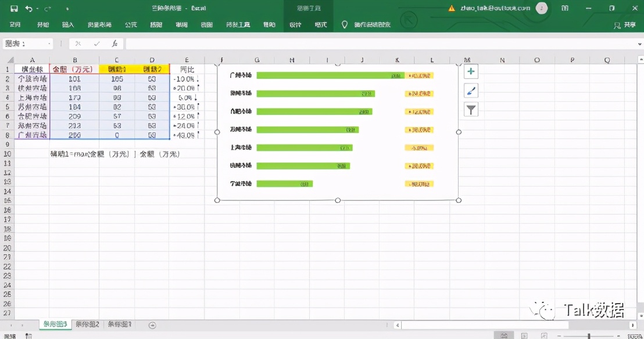Switch to the Developer ribbon tab

238,24
